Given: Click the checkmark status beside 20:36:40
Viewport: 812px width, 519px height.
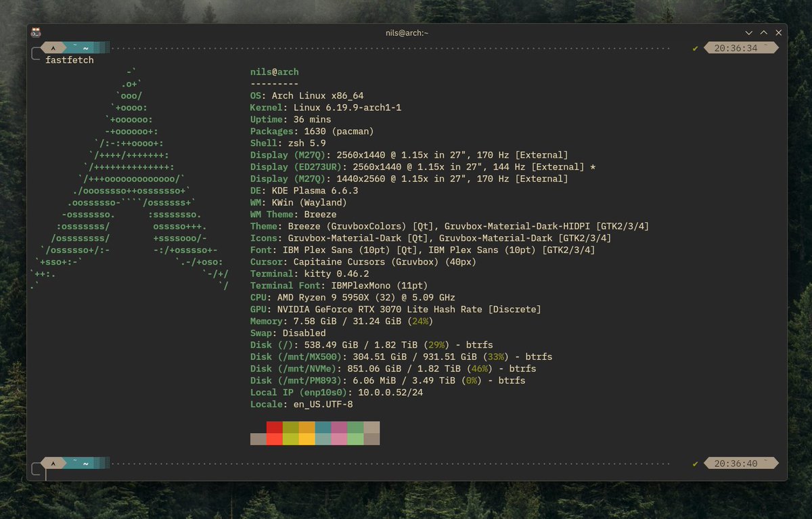Looking at the screenshot, I should pyautogui.click(x=695, y=464).
